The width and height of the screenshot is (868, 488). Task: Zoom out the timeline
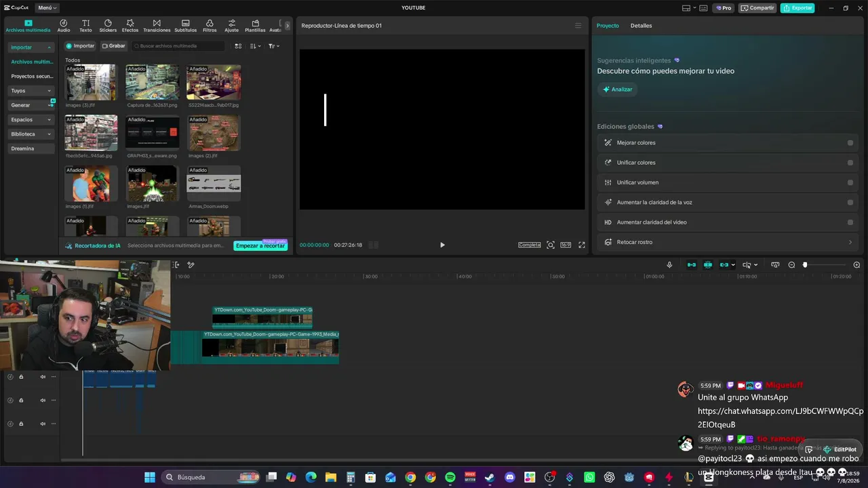coord(791,265)
